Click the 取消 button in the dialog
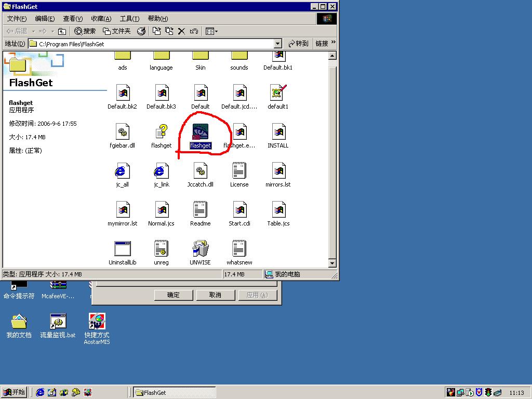This screenshot has width=532, height=399. 215,295
